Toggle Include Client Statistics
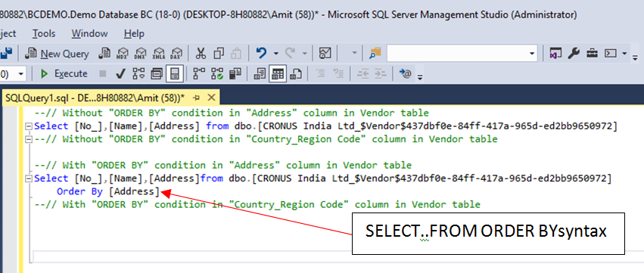The image size is (644, 273). pos(235,74)
